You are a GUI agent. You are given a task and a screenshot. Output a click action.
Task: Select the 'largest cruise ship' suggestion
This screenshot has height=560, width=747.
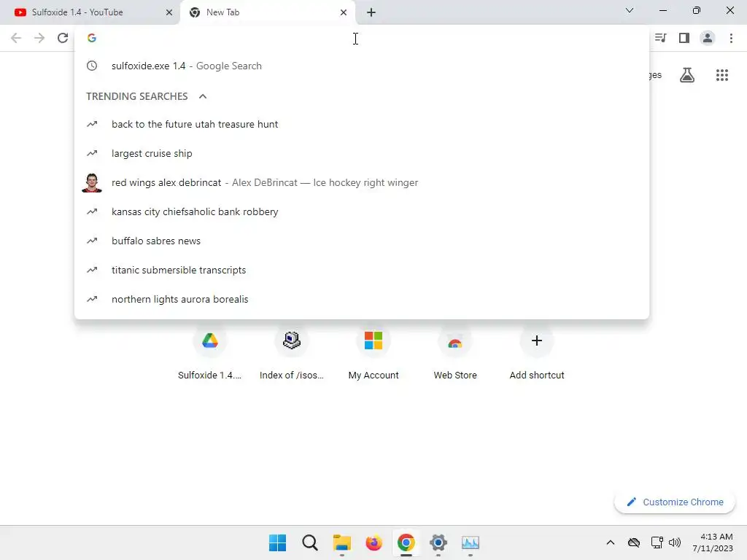(x=362, y=153)
